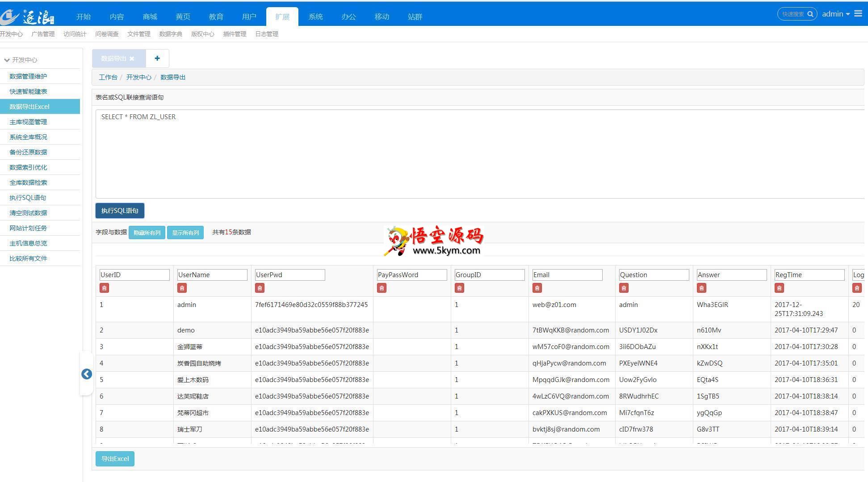Open 执行SQL语句 in the sidebar
The height and width of the screenshot is (482, 868).
pos(40,198)
